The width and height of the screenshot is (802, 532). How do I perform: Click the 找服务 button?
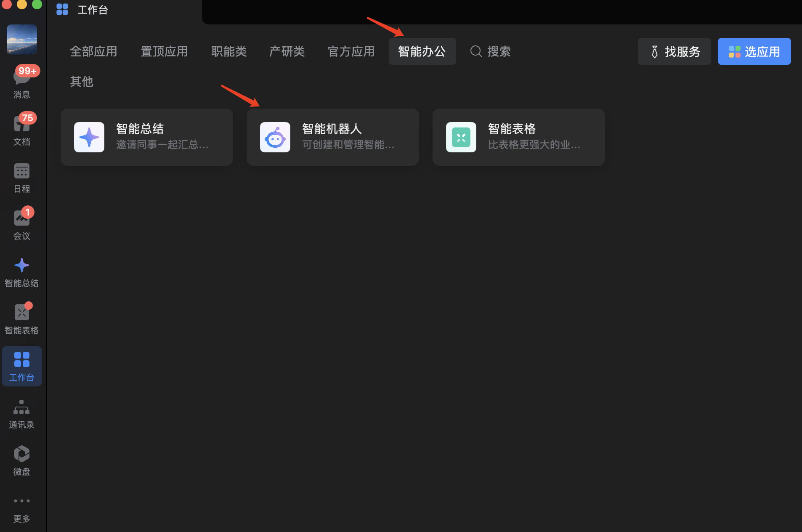(x=674, y=51)
